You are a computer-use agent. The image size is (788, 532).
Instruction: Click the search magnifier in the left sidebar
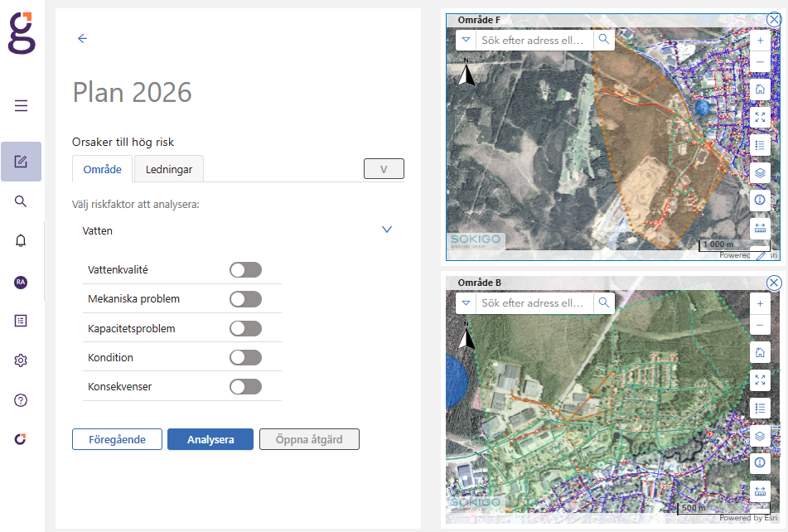click(x=22, y=201)
